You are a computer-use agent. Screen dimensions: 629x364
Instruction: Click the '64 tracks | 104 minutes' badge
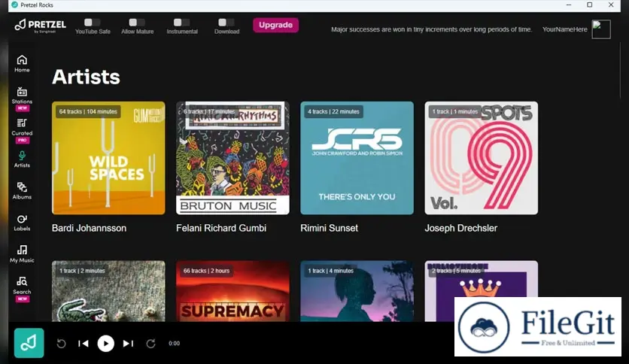pos(88,111)
